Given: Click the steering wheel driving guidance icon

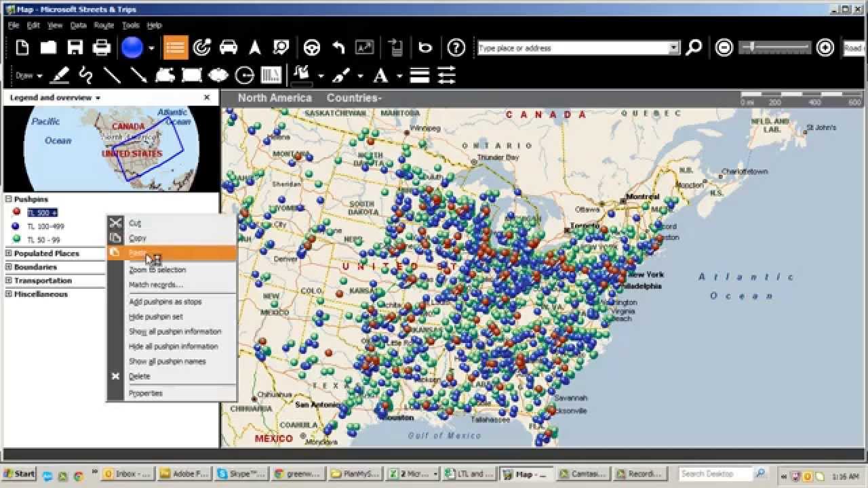Looking at the screenshot, I should (311, 47).
